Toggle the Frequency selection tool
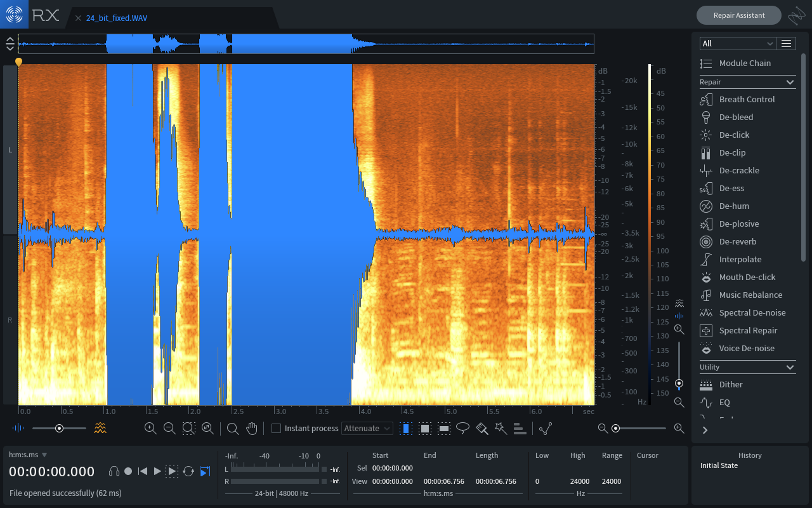The image size is (812, 508). click(x=444, y=429)
